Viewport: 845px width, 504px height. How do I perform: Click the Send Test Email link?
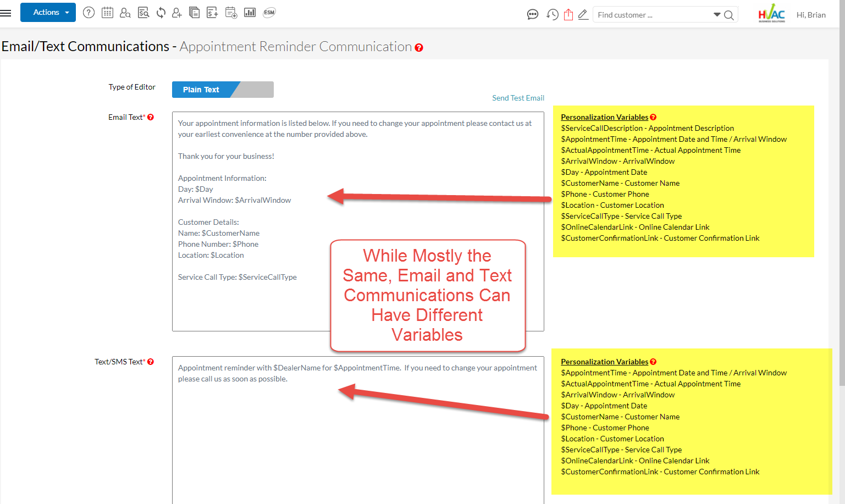pyautogui.click(x=518, y=98)
